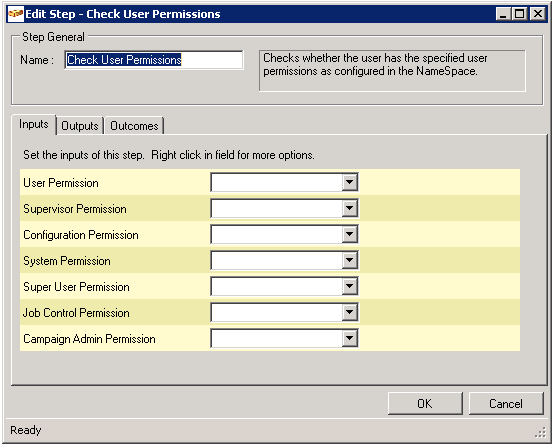Open the Campaign Admin Permission dropdown
The height and width of the screenshot is (446, 553).
[x=350, y=338]
